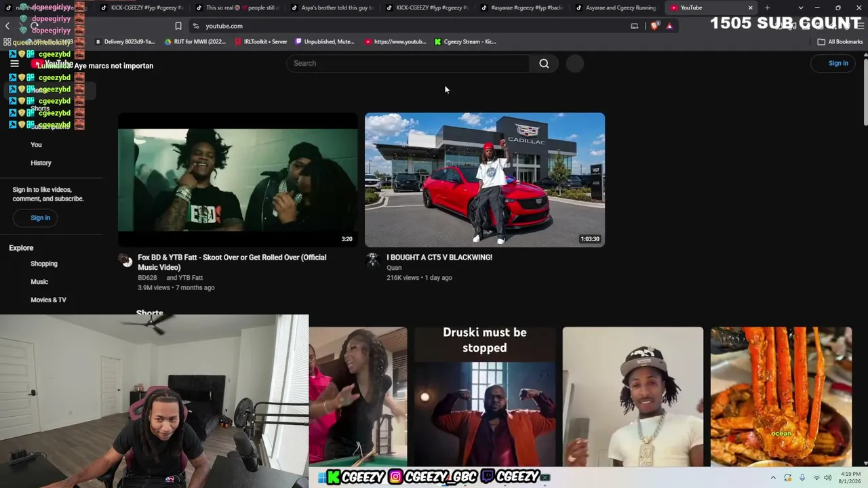The height and width of the screenshot is (488, 868).
Task: Switch to 'This so real' TikTok tab
Action: point(238,7)
